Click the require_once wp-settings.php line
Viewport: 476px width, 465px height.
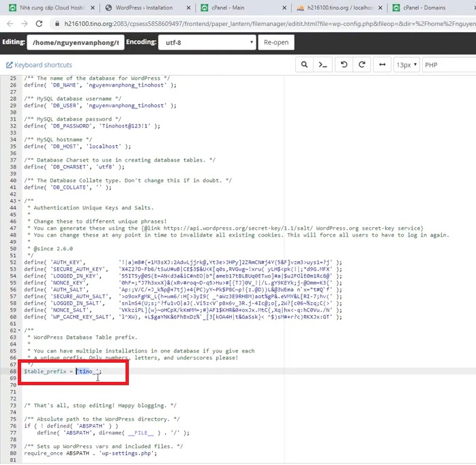tap(91, 453)
